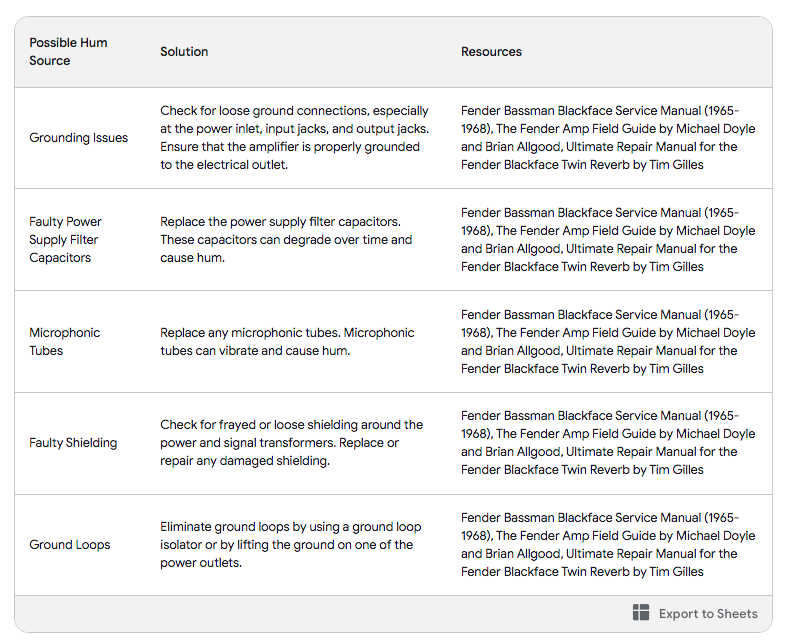Click Resources cell in Faulty Shielding row
Image resolution: width=796 pixels, height=640 pixels.
click(x=608, y=443)
